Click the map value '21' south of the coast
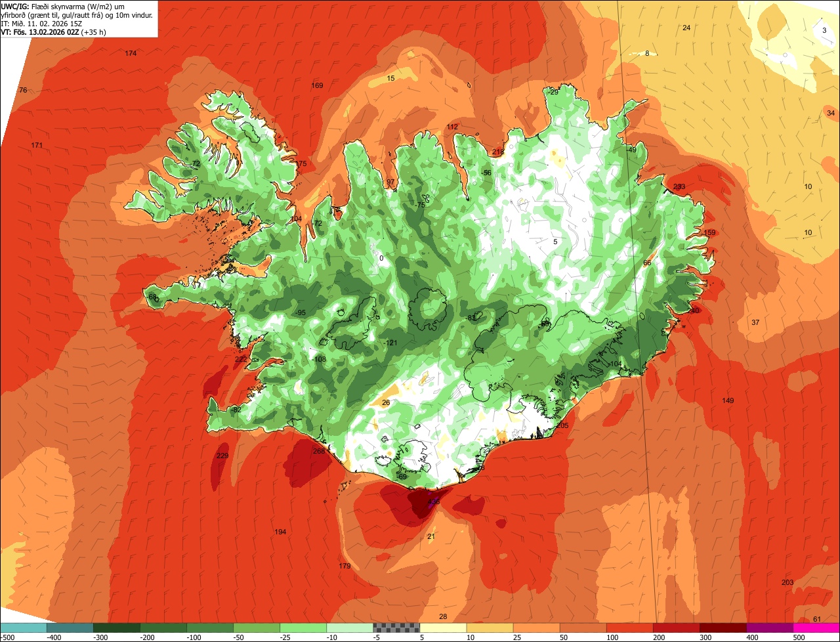 tap(431, 536)
